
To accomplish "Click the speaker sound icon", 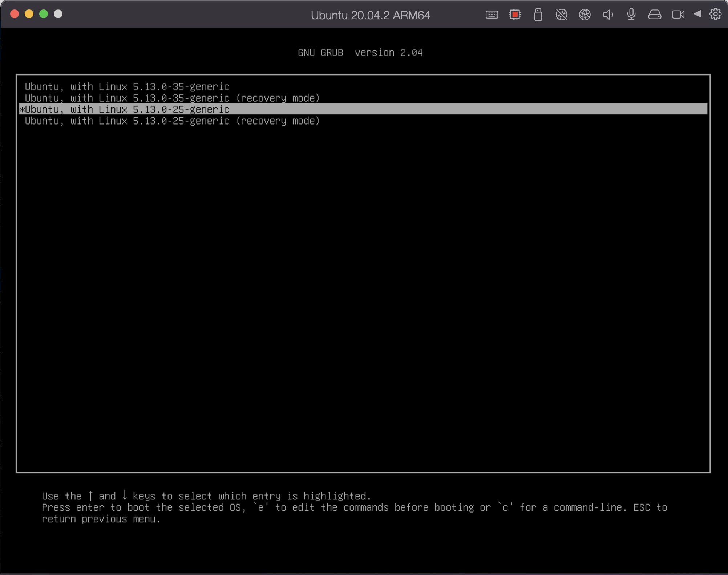I will [608, 15].
